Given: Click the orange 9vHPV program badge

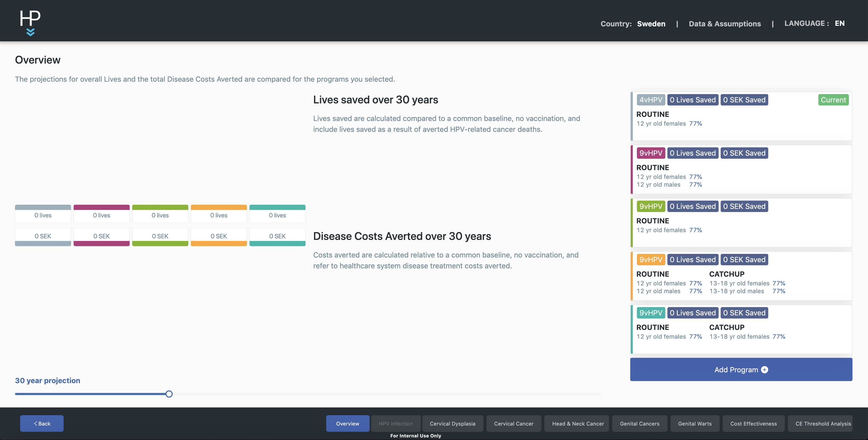Looking at the screenshot, I should click(651, 260).
